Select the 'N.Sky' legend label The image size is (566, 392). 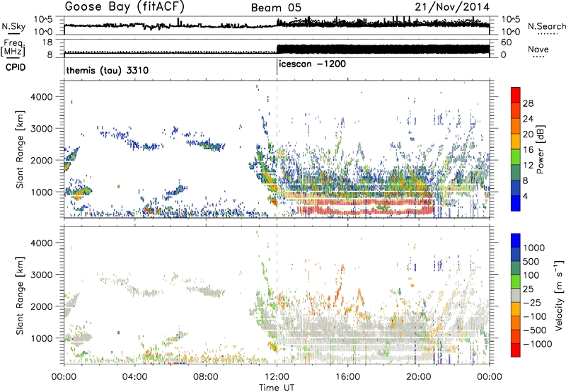[13, 26]
